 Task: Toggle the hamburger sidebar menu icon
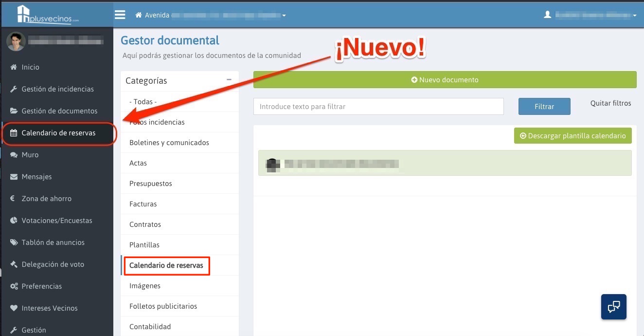coord(120,15)
